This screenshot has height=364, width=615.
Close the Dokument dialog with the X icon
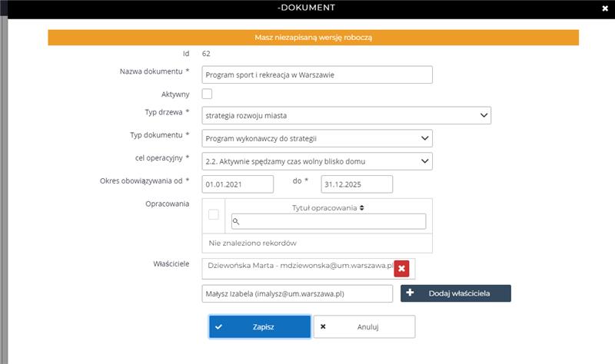click(603, 8)
